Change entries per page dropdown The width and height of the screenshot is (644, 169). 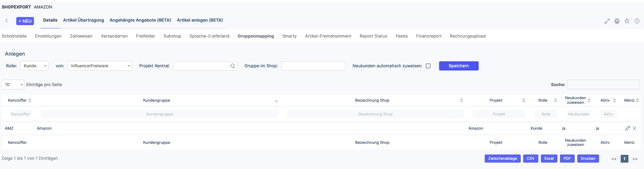coord(13,85)
